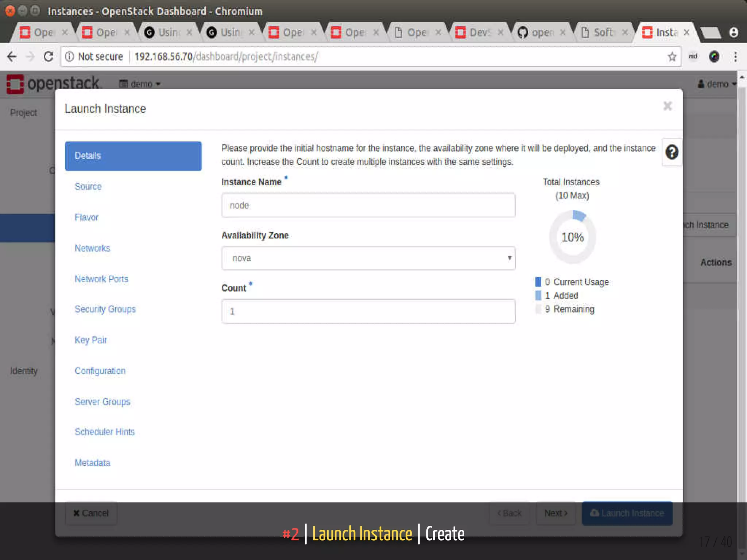This screenshot has width=747, height=560.
Task: Click the Chromium profile avatar icon
Action: pos(734,32)
